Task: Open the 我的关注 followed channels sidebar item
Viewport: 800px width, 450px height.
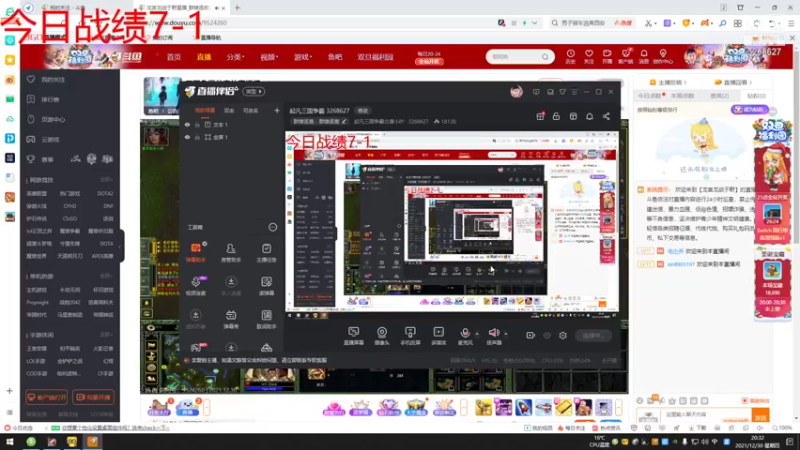Action: 53,80
